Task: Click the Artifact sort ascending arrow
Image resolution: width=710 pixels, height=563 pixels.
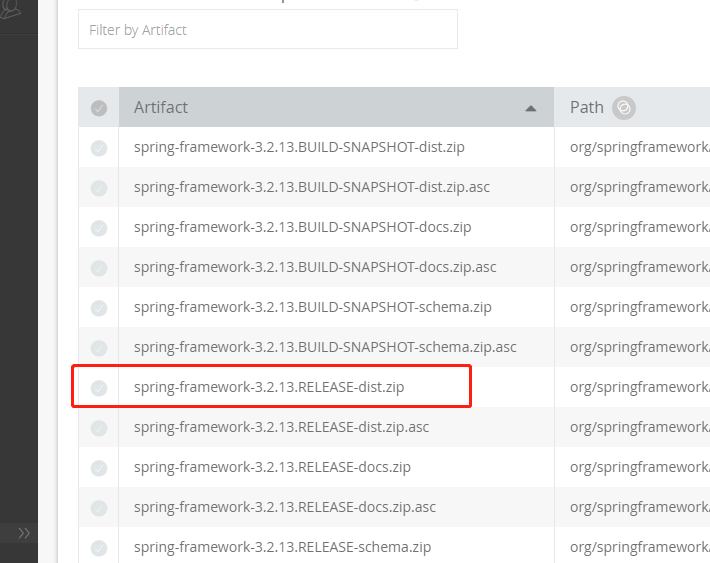Action: pos(531,108)
